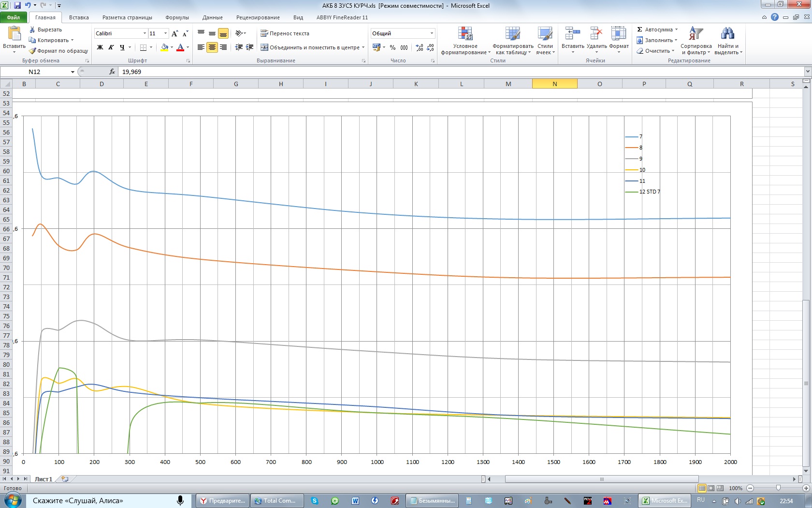Switch to the Formulas (Формулы) tab
This screenshot has width=812, height=508.
177,17
